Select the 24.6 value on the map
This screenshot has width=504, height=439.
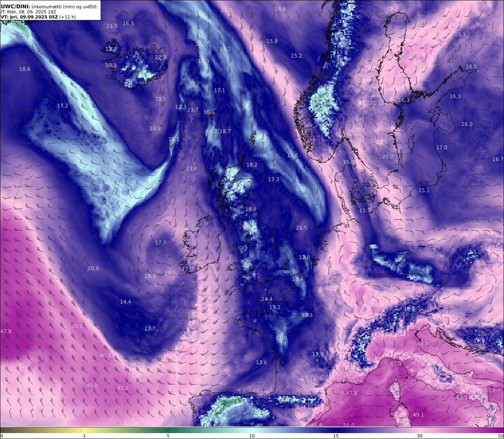click(x=280, y=9)
